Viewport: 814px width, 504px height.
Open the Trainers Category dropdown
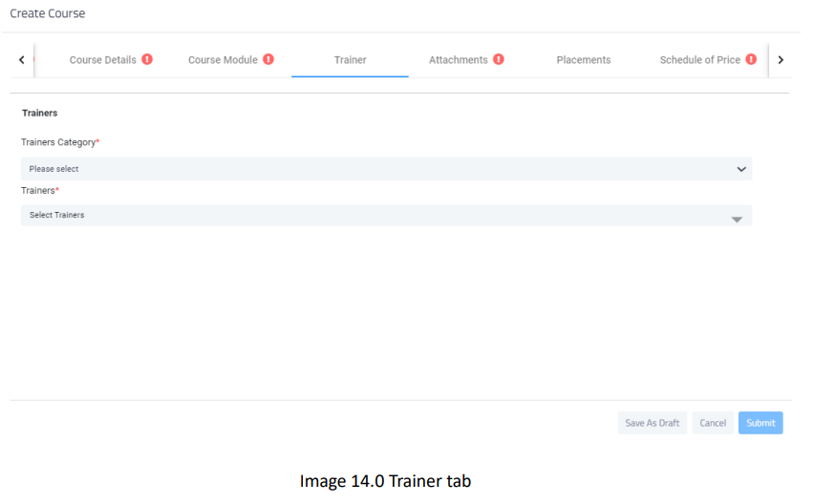[x=386, y=169]
